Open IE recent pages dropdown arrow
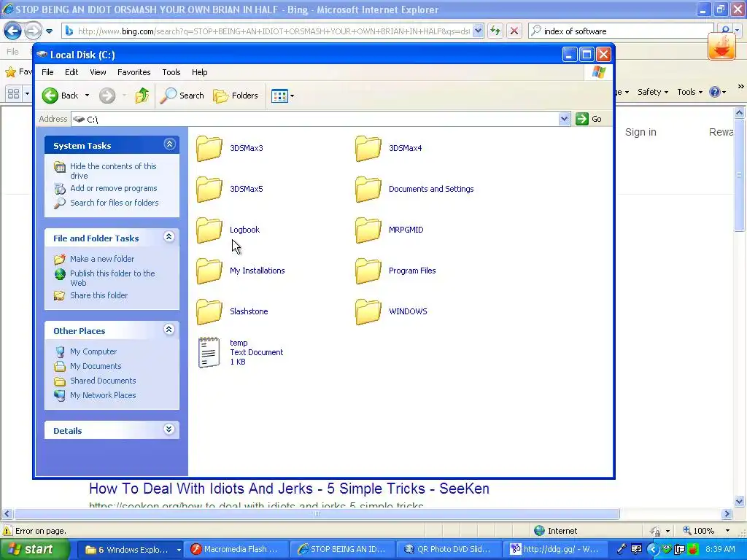Viewport: 747px width, 560px height. 49,31
